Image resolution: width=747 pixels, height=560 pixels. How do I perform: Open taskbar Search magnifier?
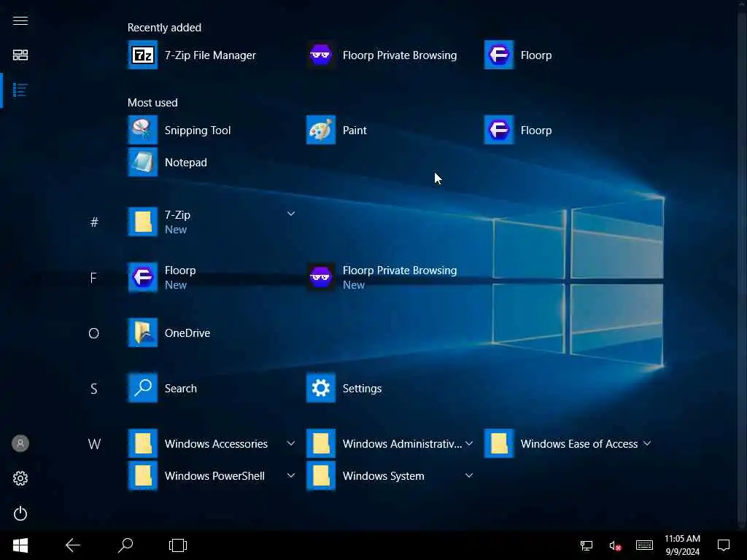(125, 545)
